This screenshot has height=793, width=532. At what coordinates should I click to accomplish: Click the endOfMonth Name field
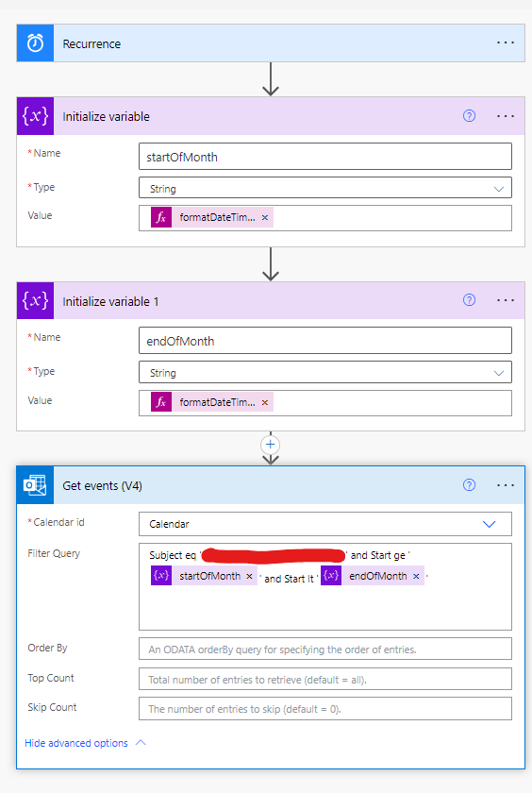pyautogui.click(x=325, y=341)
